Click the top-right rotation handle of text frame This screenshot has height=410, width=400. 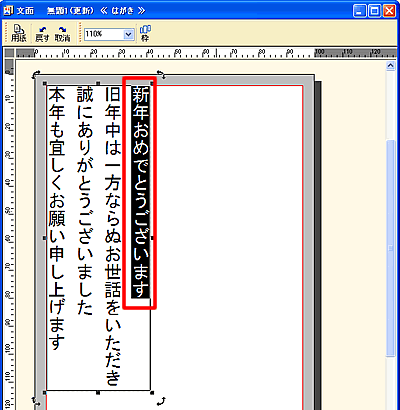click(161, 75)
